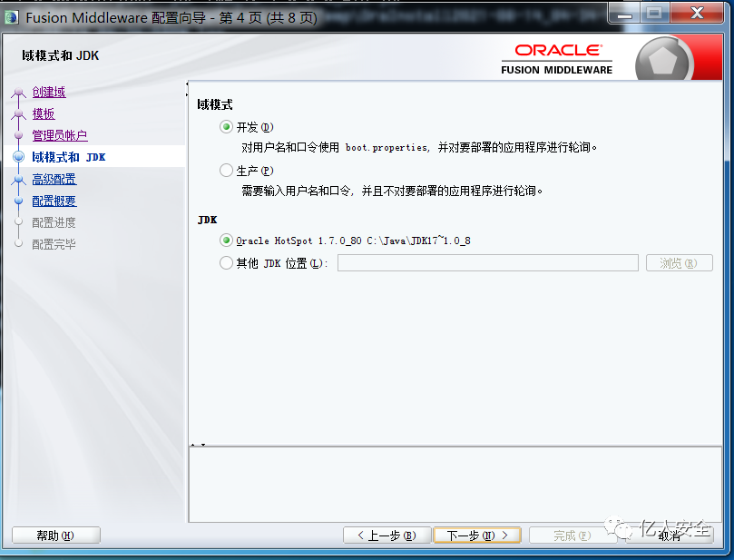Click the 配置进度 step label
The image size is (734, 560).
(x=54, y=222)
